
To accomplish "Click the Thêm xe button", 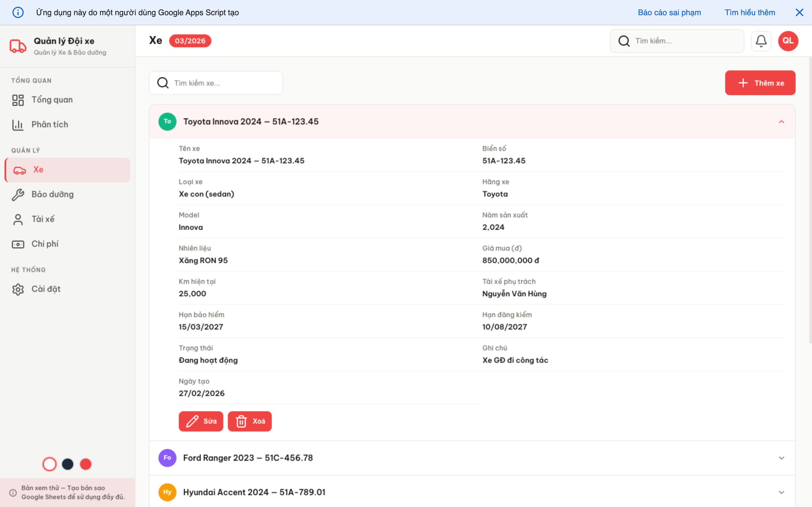I will pyautogui.click(x=760, y=83).
